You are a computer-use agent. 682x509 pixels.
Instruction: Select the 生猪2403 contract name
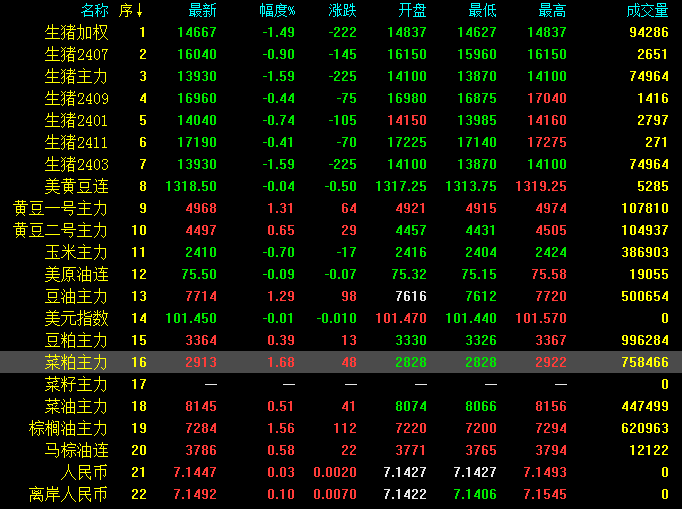coord(77,164)
